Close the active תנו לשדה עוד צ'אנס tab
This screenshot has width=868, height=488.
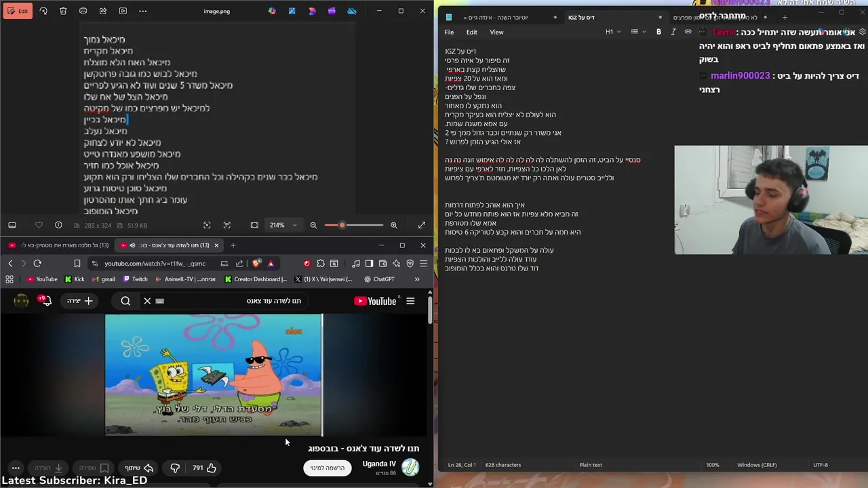pyautogui.click(x=216, y=245)
